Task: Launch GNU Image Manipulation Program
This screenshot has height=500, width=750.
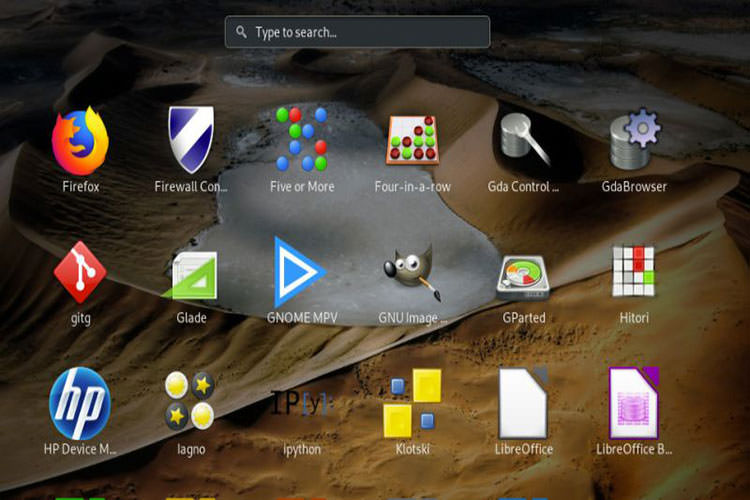Action: [x=412, y=273]
